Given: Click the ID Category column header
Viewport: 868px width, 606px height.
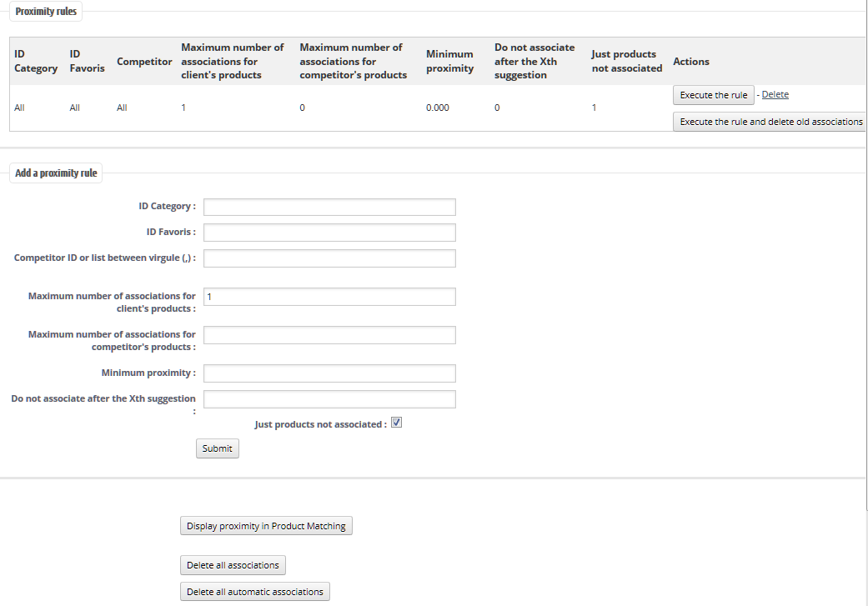Looking at the screenshot, I should coord(36,61).
